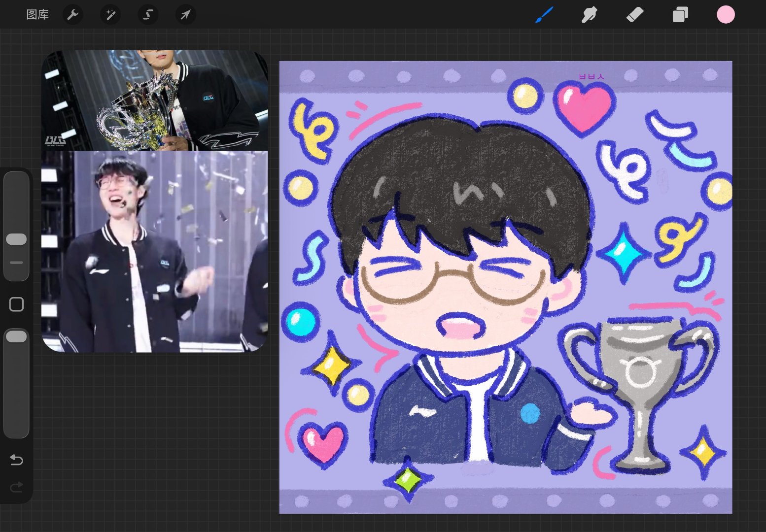This screenshot has width=766, height=532.
Task: Open the Layers panel
Action: 680,15
